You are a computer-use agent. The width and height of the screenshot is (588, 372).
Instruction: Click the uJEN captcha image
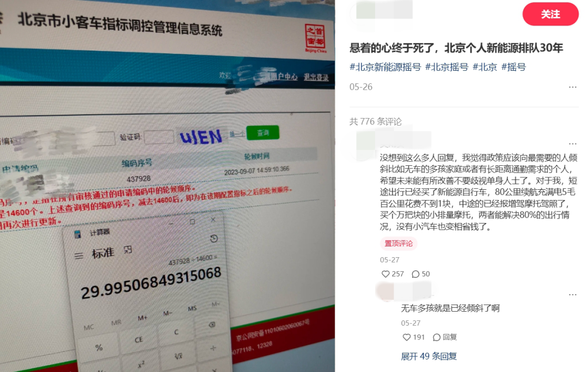[x=201, y=137]
